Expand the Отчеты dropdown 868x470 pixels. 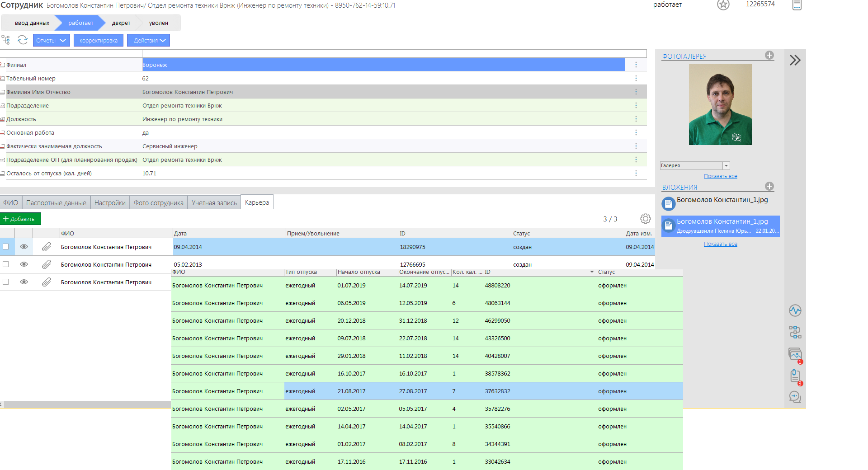[x=51, y=41]
